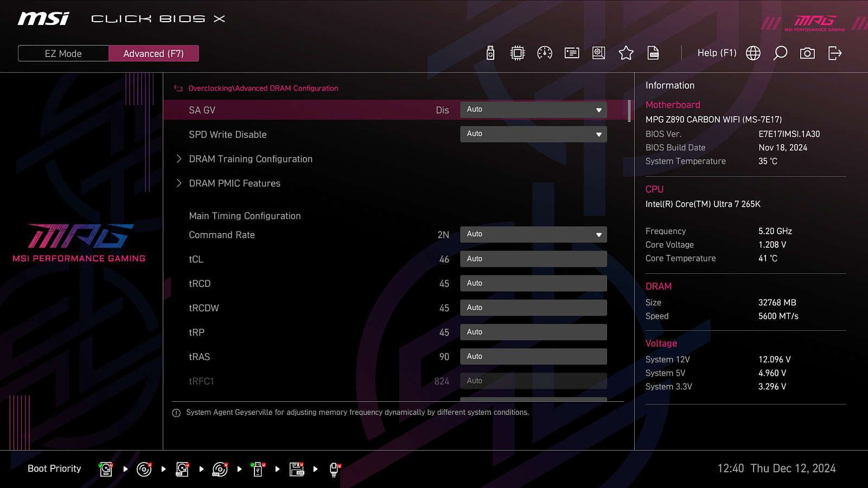Click the Motherboard heading in Information
This screenshot has width=868, height=488.
point(673,105)
